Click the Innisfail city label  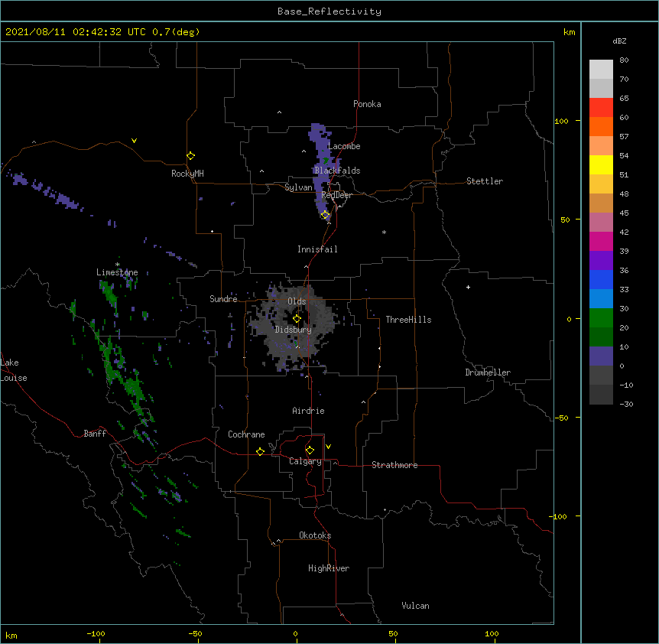pyautogui.click(x=317, y=249)
